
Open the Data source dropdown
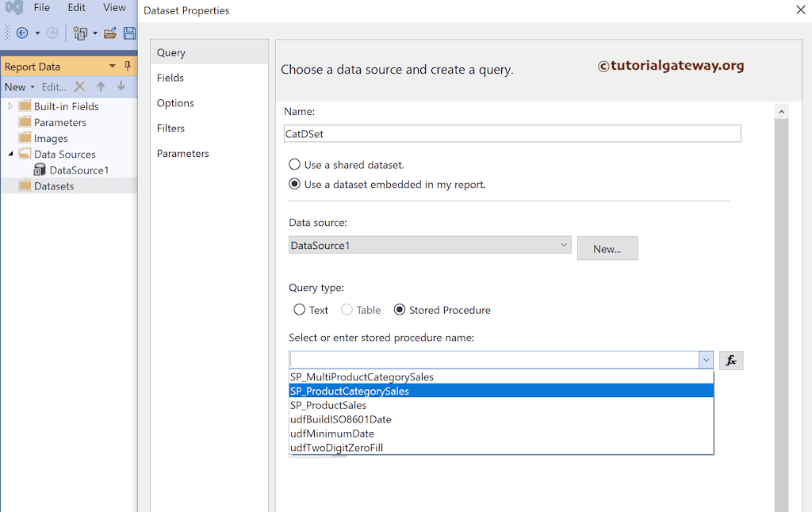[x=563, y=245]
